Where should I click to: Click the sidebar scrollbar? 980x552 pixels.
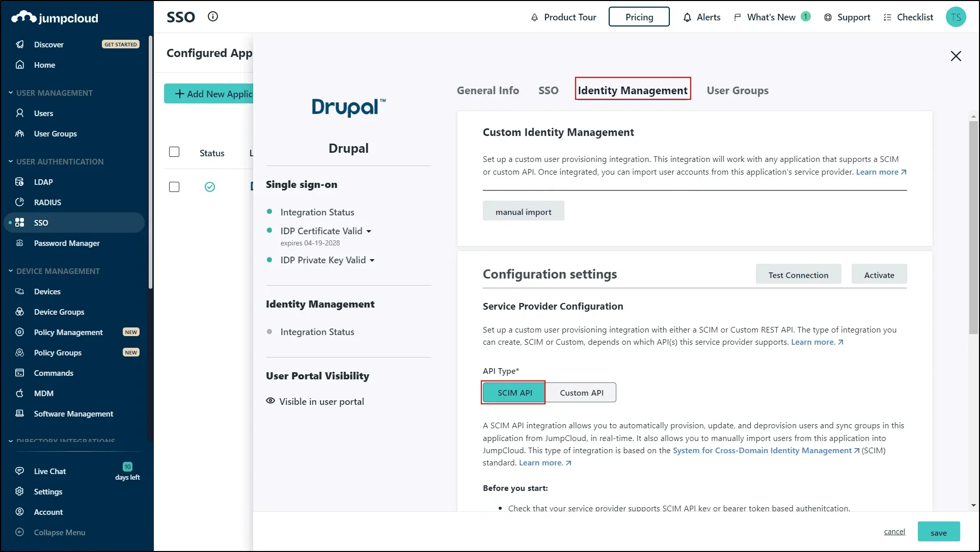point(150,163)
